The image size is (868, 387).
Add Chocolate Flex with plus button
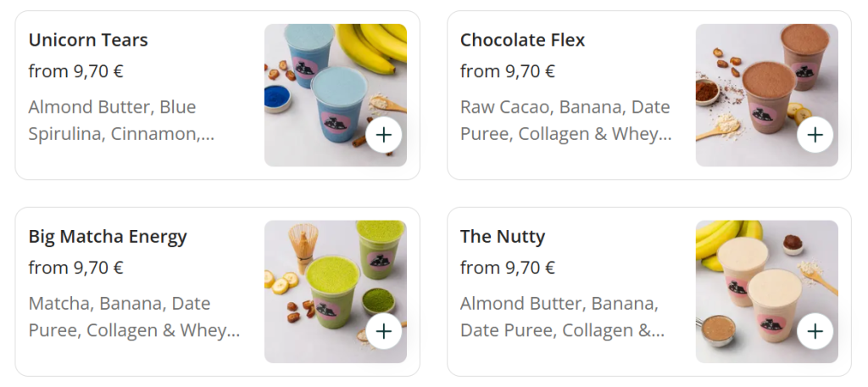[x=815, y=134]
